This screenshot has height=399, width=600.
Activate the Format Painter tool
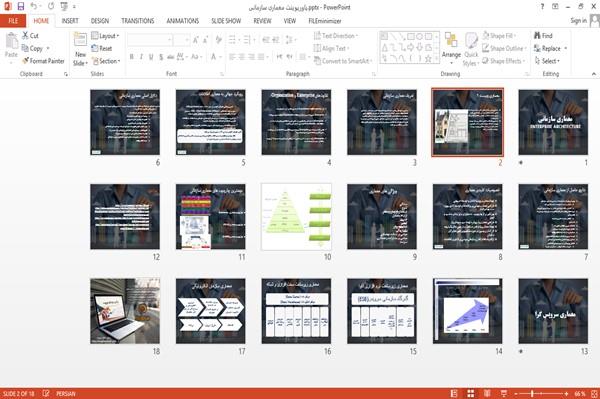pos(43,61)
